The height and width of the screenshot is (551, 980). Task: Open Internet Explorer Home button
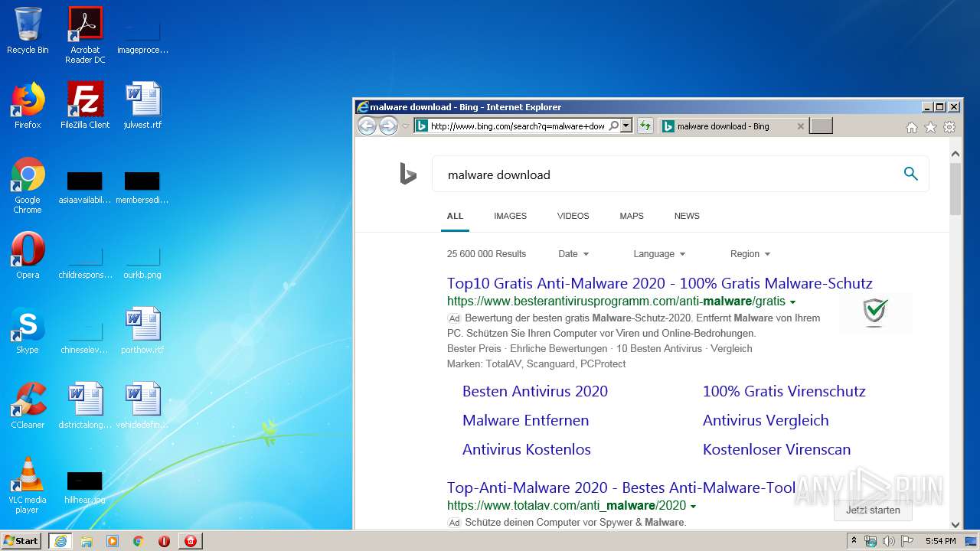pyautogui.click(x=911, y=127)
